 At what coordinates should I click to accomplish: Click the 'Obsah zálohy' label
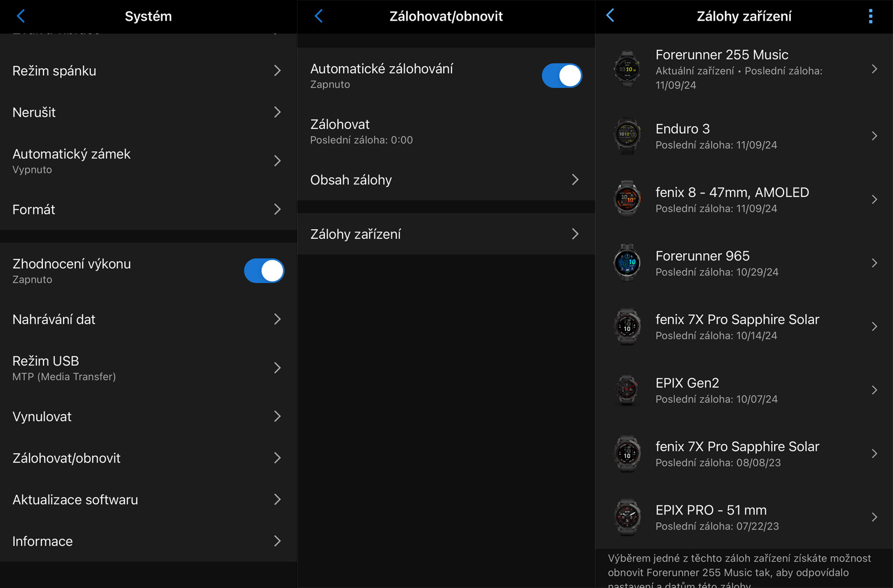pyautogui.click(x=351, y=180)
